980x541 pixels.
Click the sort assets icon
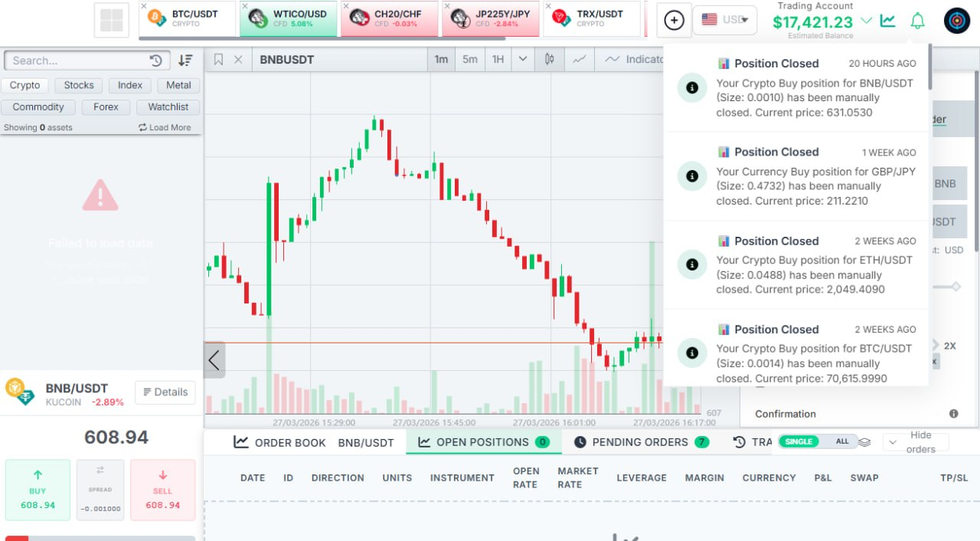click(x=185, y=61)
